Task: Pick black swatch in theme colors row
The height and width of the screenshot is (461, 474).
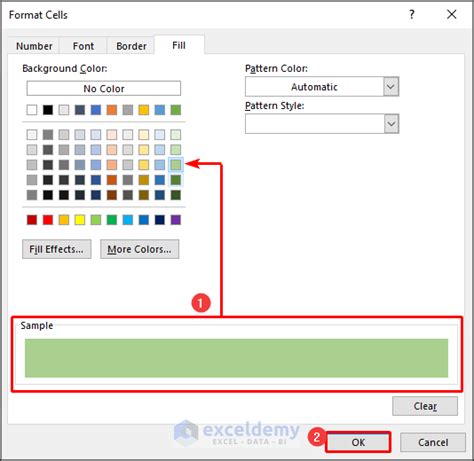Action: (x=48, y=110)
